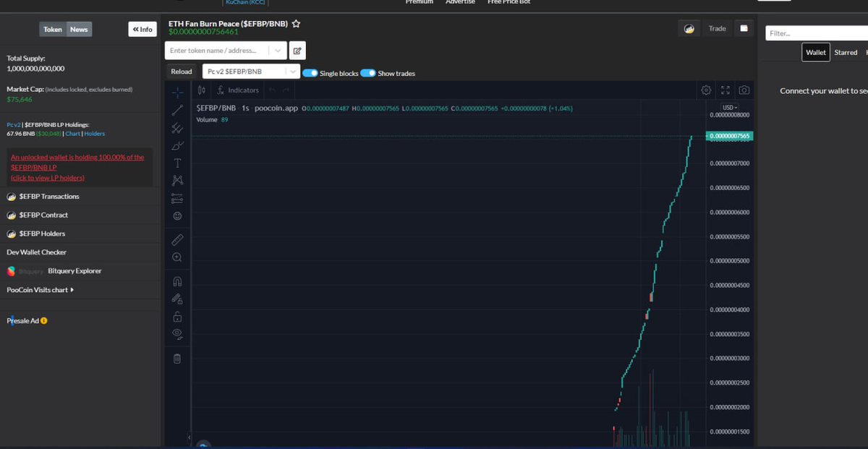Image resolution: width=868 pixels, height=449 pixels.
Task: Redo last chart action
Action: 286,90
